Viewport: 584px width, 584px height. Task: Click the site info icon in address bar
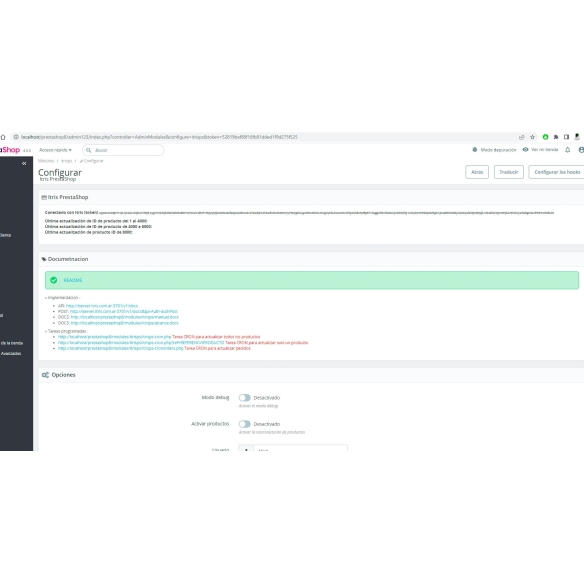[x=16, y=137]
